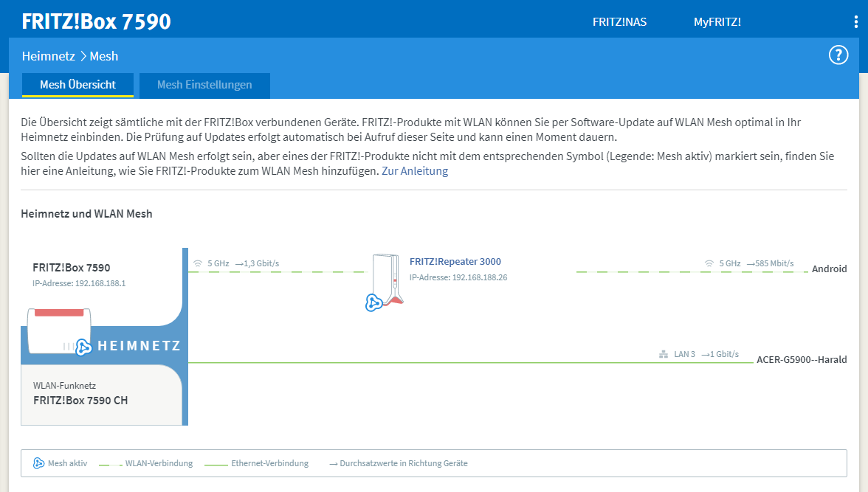Click the Android device label
The width and height of the screenshot is (868, 492).
(829, 269)
